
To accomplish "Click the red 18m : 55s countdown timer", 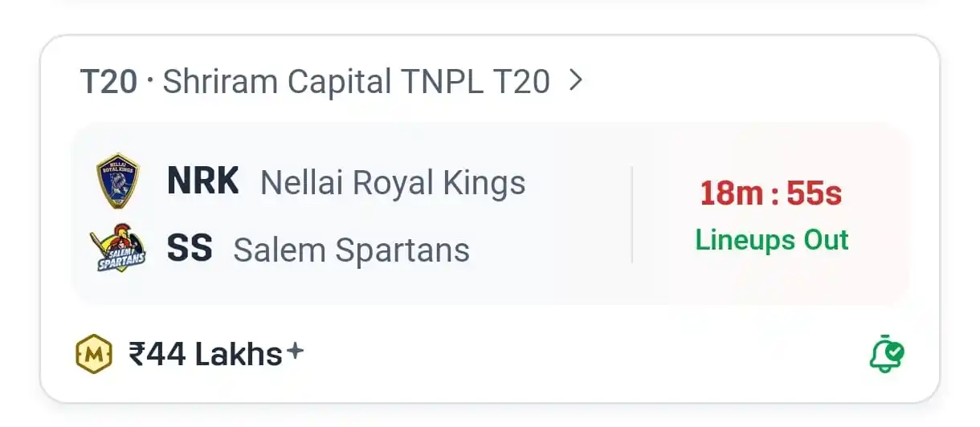I will click(x=771, y=193).
